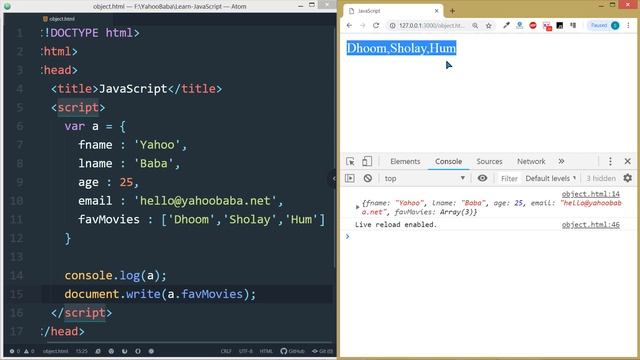Viewport: 640px width, 360px height.
Task: Click the console Filter field
Action: [509, 178]
